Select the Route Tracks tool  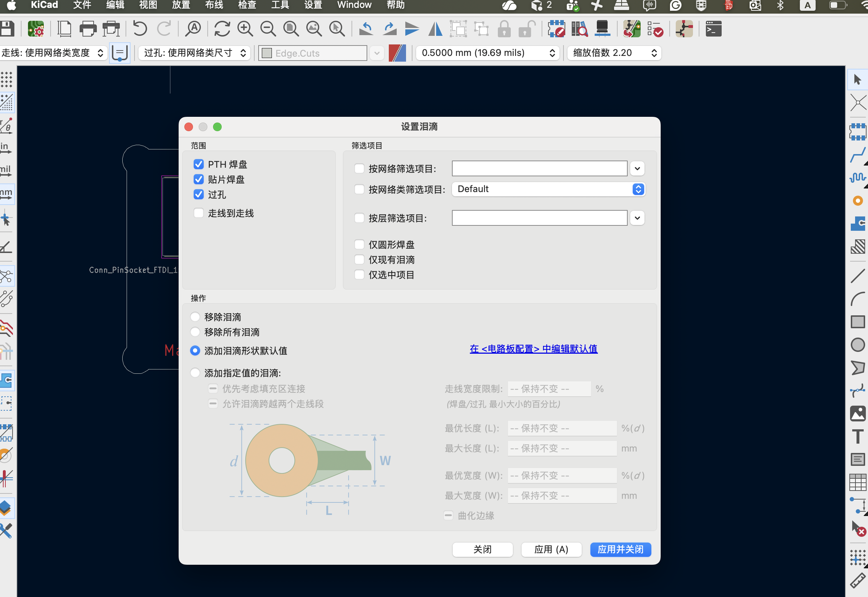click(858, 155)
